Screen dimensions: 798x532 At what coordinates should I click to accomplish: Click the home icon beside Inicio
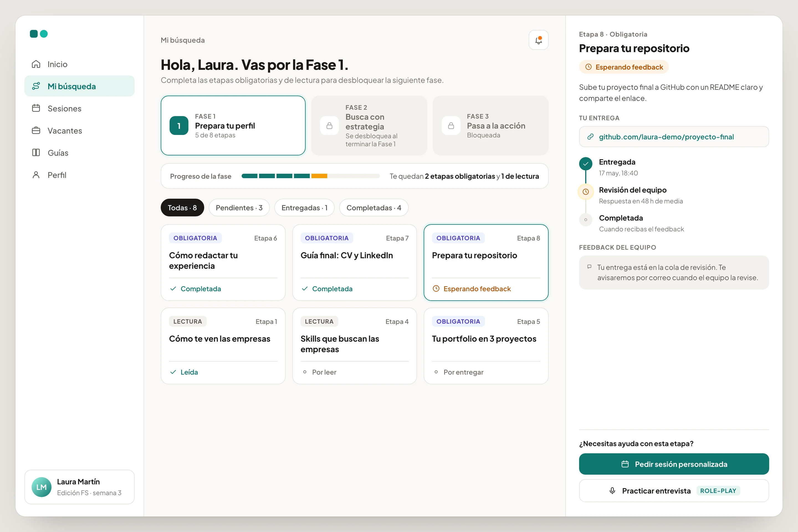[36, 64]
